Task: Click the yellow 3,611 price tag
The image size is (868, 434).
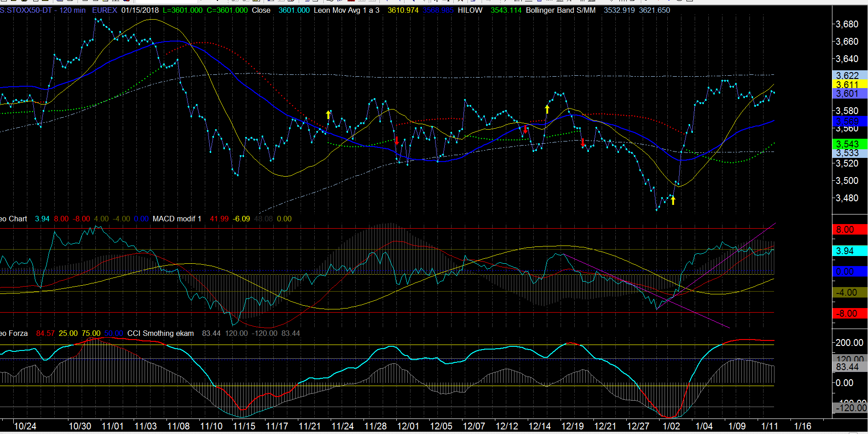Action: click(850, 84)
